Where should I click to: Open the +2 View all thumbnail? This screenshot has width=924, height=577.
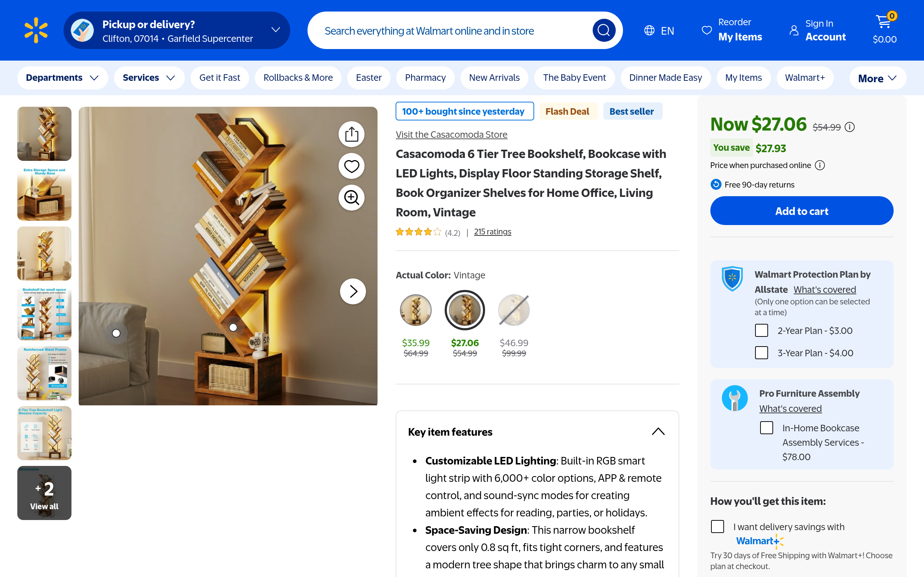tap(44, 493)
